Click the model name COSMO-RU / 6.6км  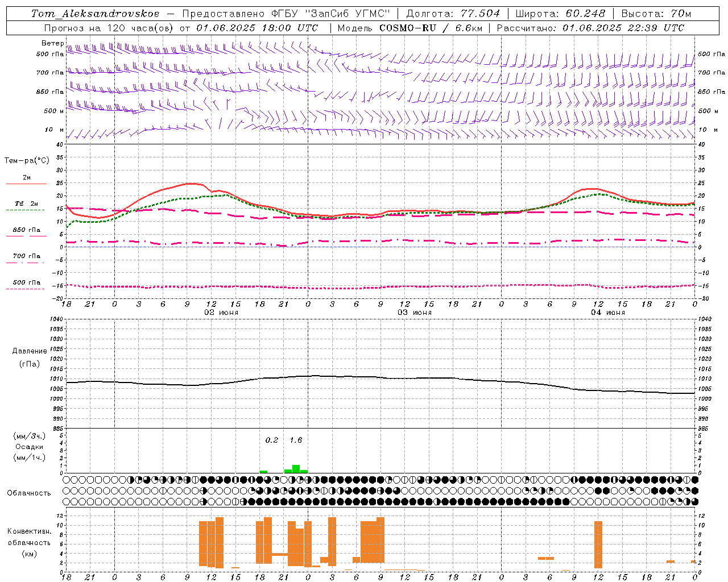[431, 28]
